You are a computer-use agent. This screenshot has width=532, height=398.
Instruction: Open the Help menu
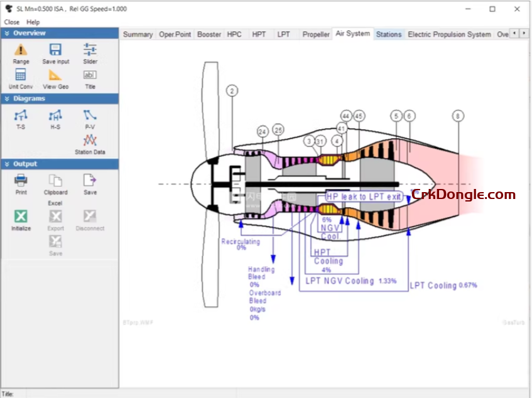coord(33,21)
